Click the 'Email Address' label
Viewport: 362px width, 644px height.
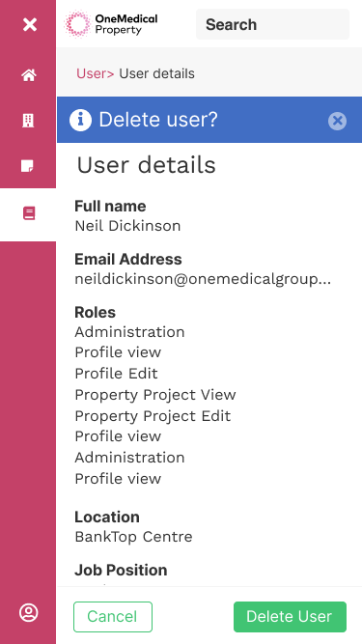[128, 259]
